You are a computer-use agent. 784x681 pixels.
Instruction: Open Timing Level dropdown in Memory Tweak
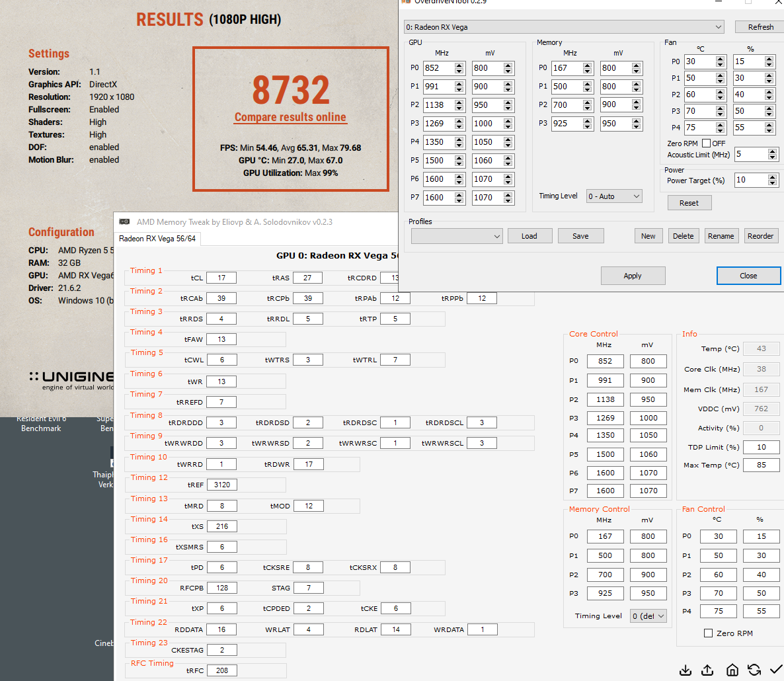(648, 616)
